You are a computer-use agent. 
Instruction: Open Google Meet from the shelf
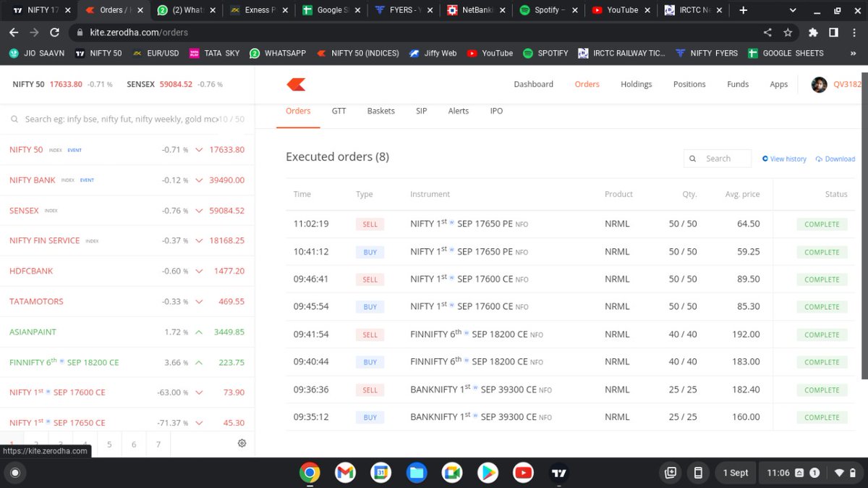click(x=452, y=473)
